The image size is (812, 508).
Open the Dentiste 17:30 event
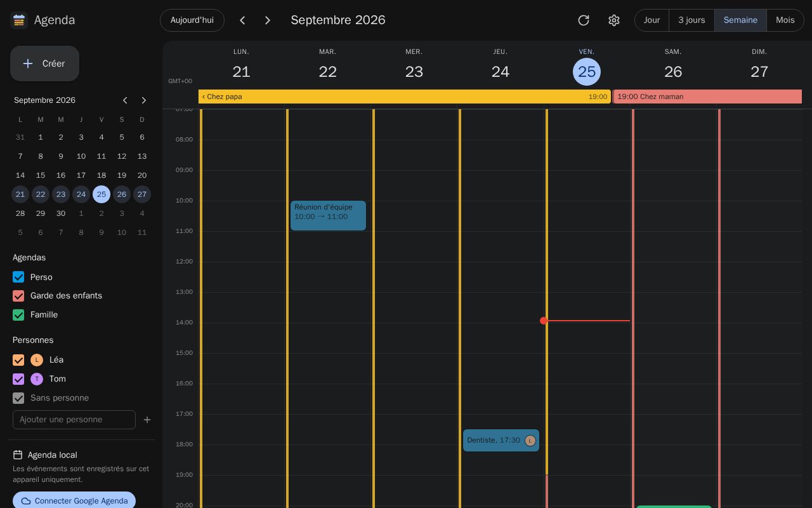tap(501, 441)
